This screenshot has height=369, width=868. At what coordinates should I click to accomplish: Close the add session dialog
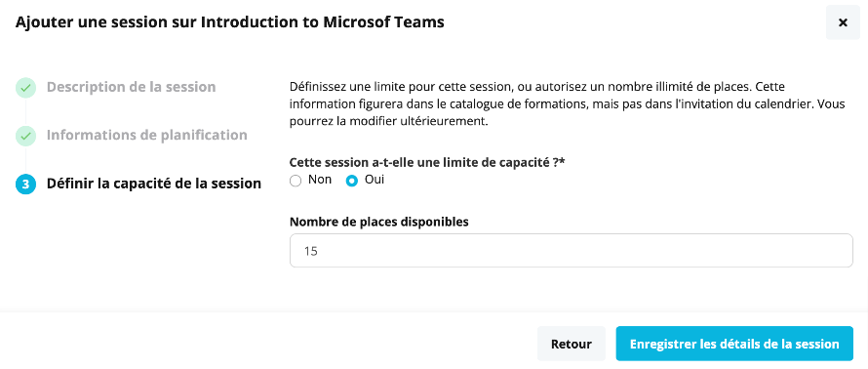pyautogui.click(x=843, y=22)
